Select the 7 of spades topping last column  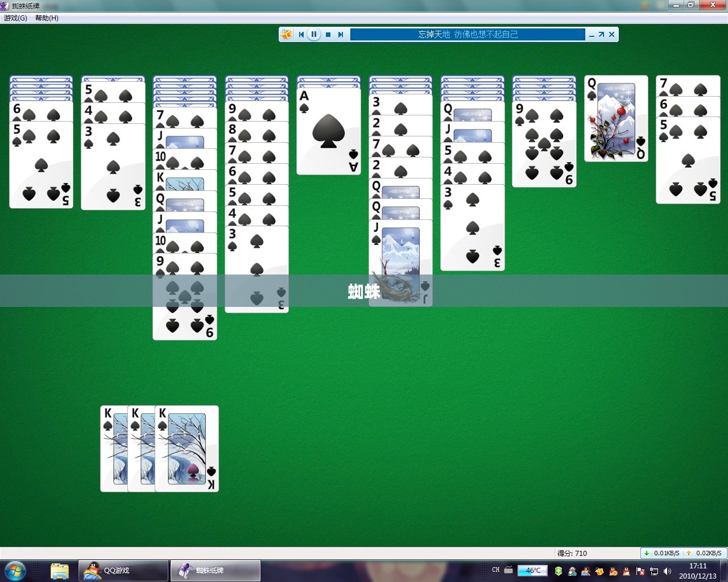688,86
